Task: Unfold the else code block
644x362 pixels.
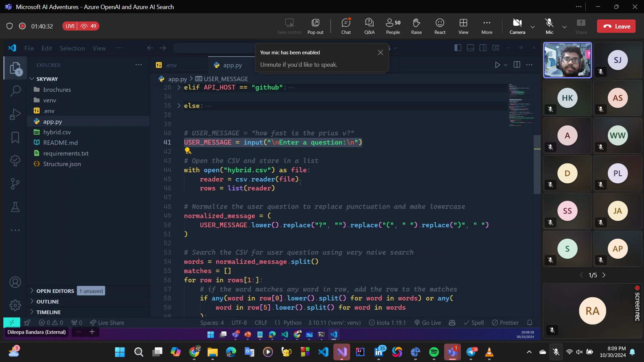Action: point(179,106)
